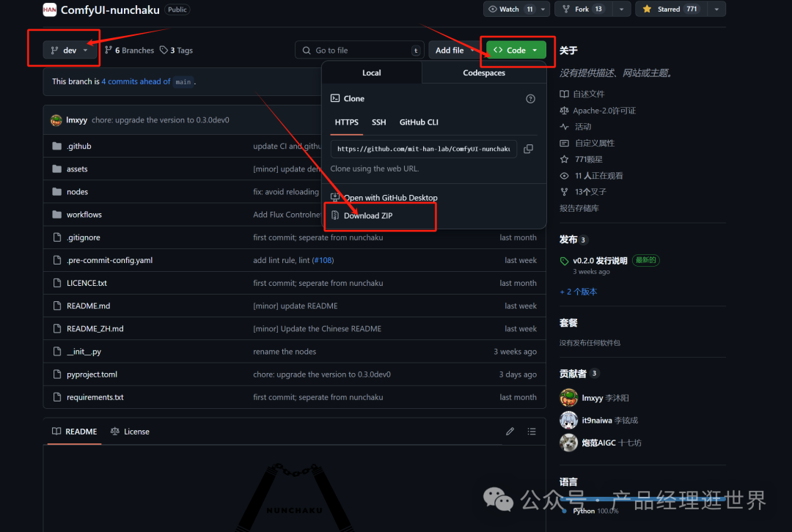Open the .github folder
792x532 pixels.
click(x=78, y=146)
